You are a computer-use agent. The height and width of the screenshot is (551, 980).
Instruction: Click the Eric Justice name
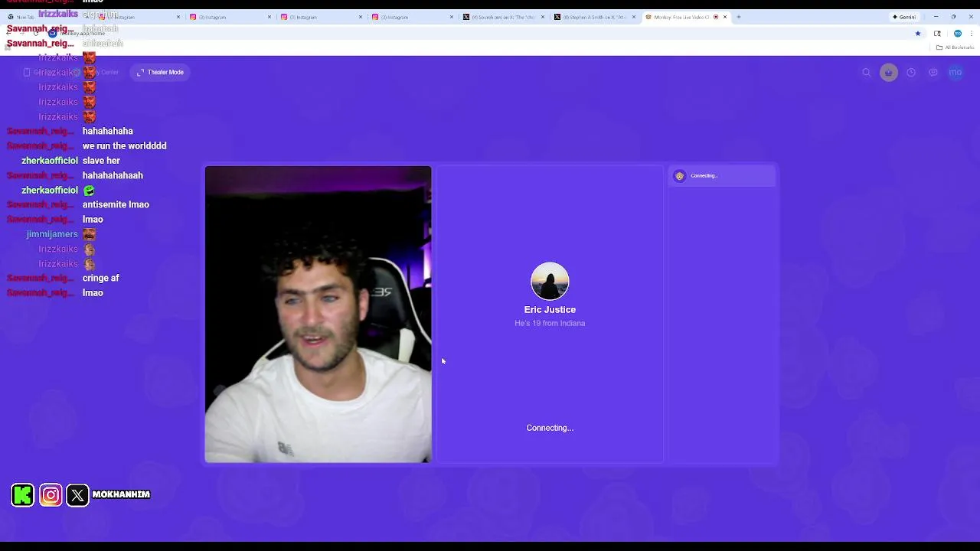point(550,310)
